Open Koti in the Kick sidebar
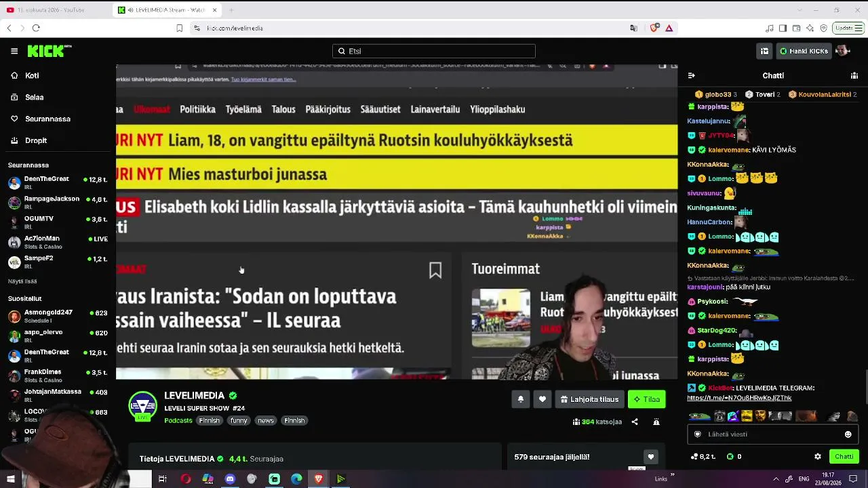The image size is (868, 488). click(x=32, y=75)
